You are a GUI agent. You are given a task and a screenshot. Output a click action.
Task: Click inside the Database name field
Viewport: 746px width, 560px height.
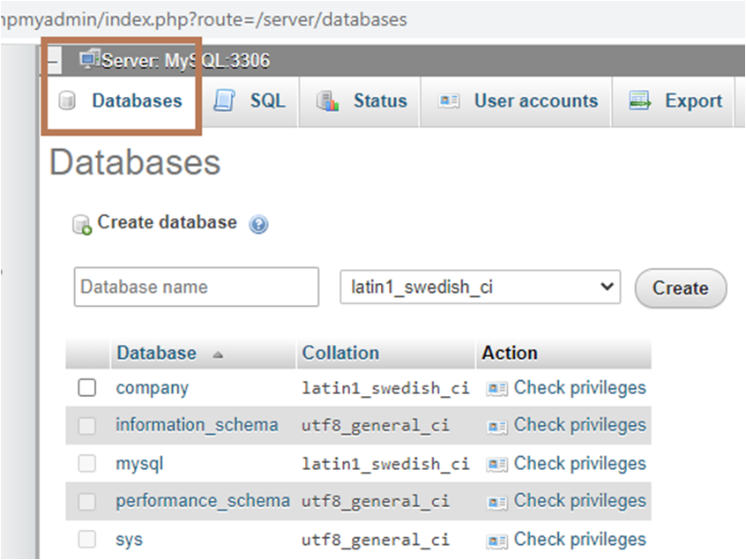point(194,287)
